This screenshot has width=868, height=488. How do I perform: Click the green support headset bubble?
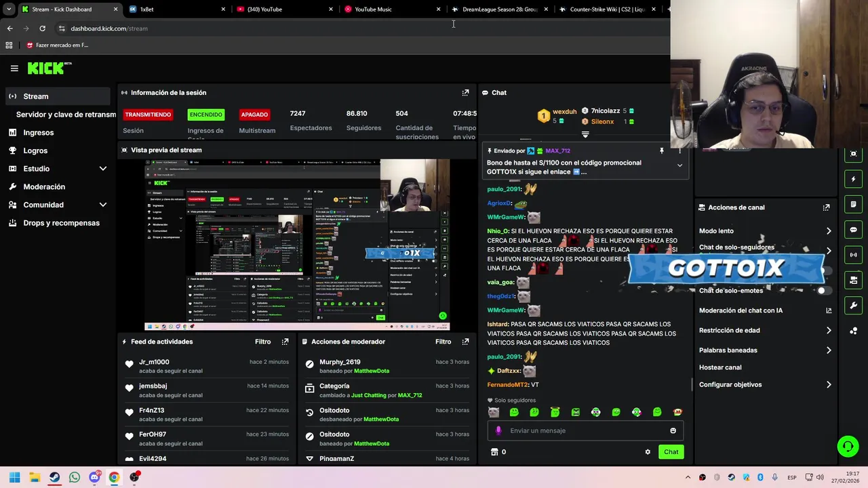pos(848,446)
